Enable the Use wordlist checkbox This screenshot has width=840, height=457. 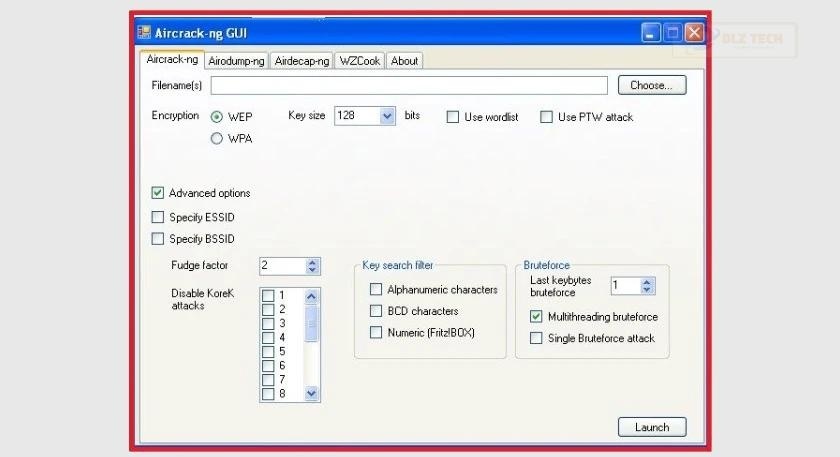coord(453,117)
